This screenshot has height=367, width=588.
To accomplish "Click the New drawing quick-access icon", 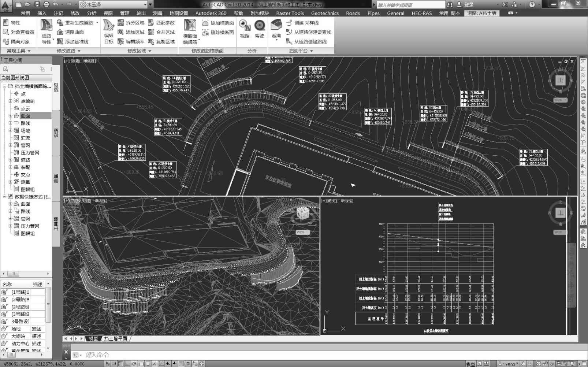I will pos(19,4).
